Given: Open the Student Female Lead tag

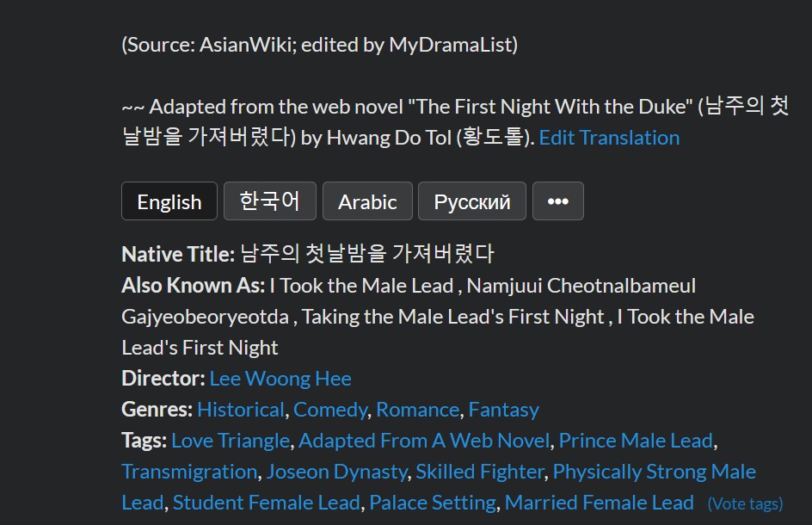Looking at the screenshot, I should pyautogui.click(x=267, y=503).
